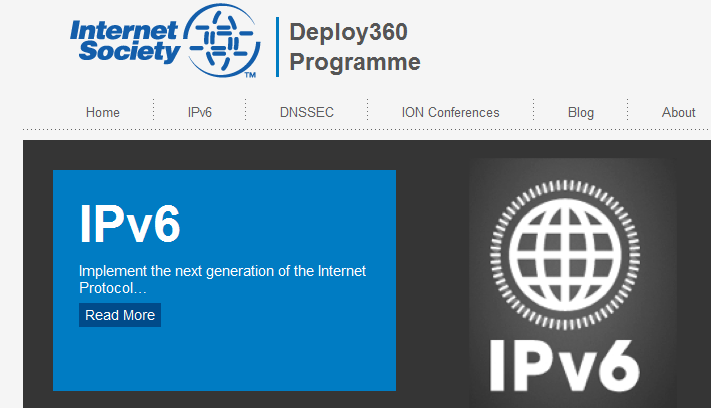Open the About menu item

tap(678, 112)
